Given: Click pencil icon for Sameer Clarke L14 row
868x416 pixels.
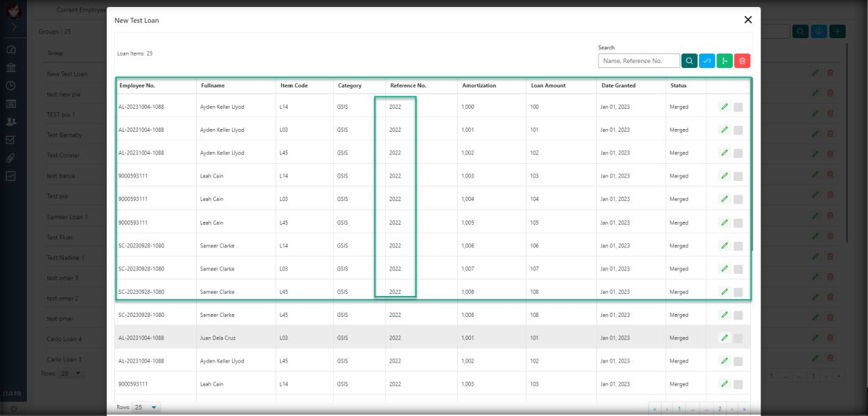Looking at the screenshot, I should point(724,245).
